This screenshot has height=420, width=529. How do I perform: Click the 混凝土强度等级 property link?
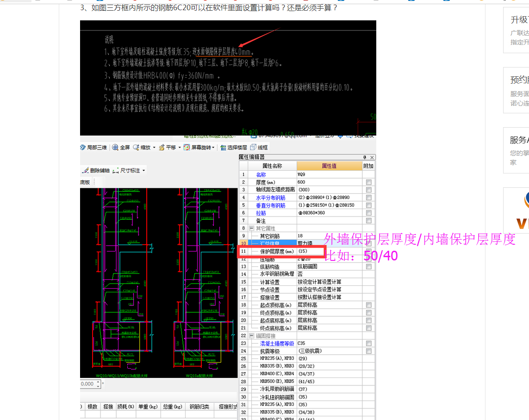[277, 344]
